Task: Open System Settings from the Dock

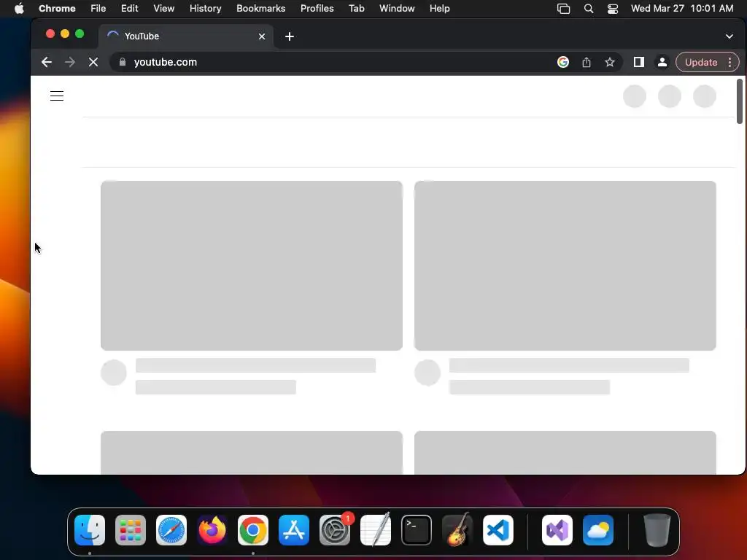Action: click(x=335, y=530)
